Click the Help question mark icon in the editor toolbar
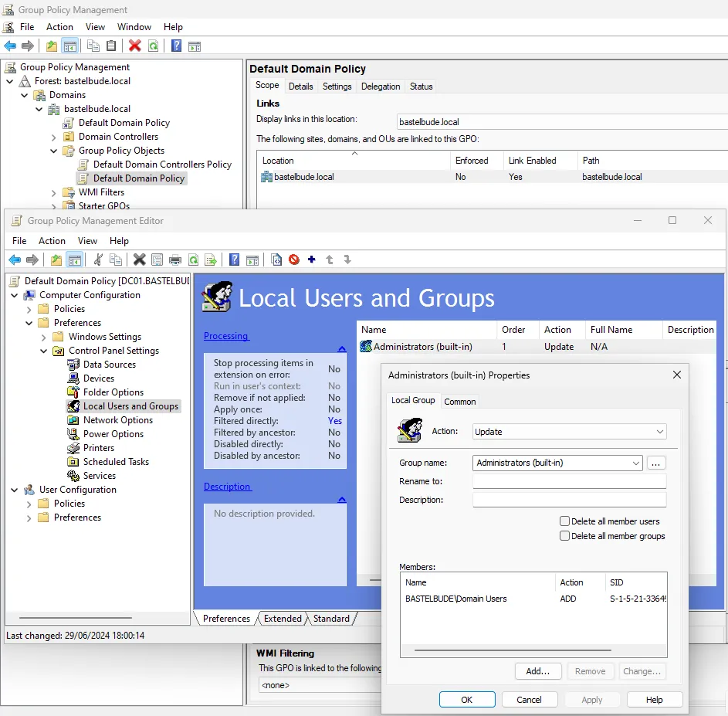 (234, 260)
